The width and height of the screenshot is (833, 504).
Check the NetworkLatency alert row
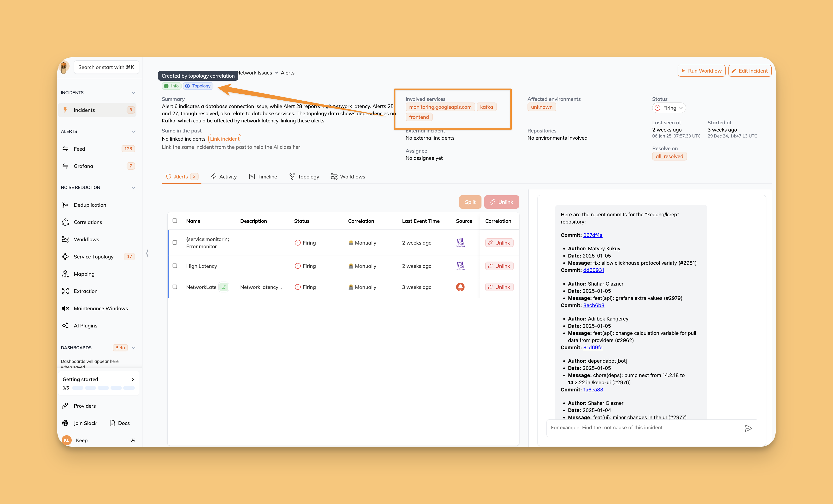point(175,286)
